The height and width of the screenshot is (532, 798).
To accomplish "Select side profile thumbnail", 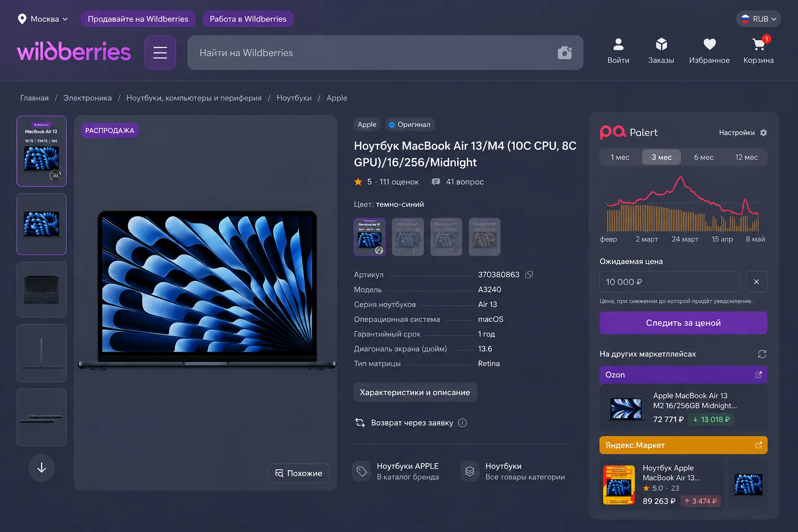I will pos(42,353).
